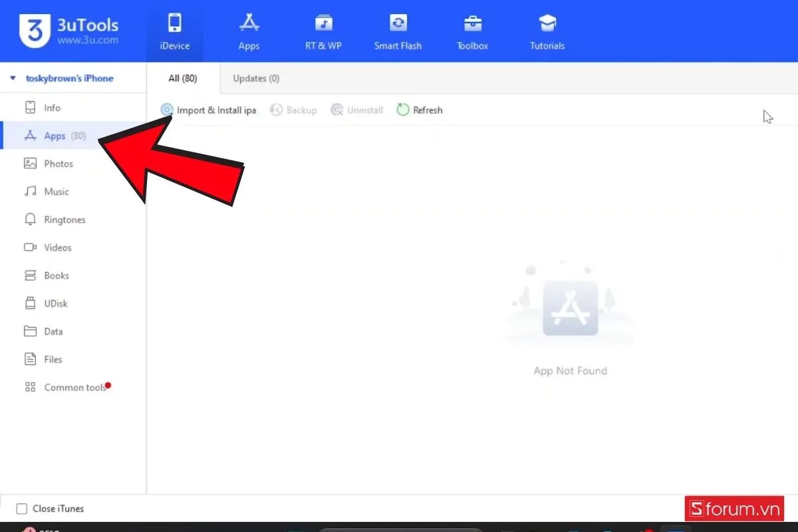Screen dimensions: 798x532
Task: Open Ringtones in the sidebar
Action: [x=65, y=219]
